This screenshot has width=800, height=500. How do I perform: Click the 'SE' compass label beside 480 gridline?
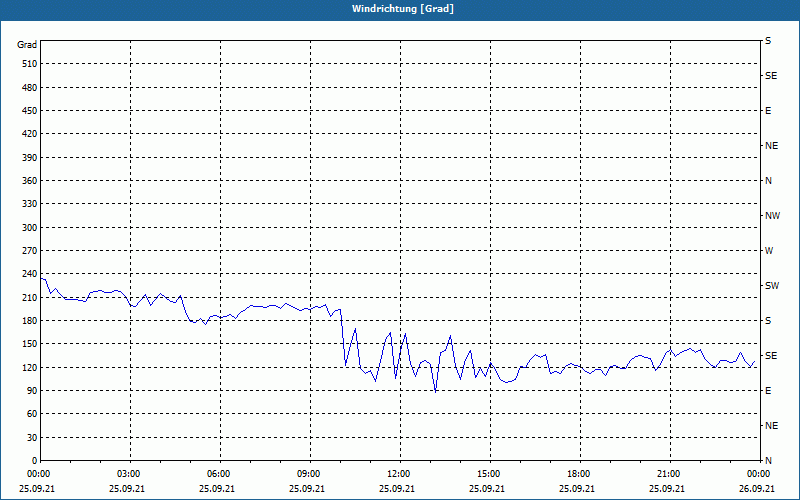pos(771,76)
